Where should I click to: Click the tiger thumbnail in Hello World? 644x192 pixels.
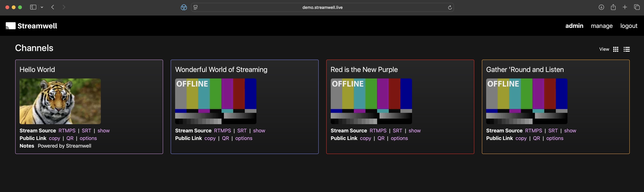(x=60, y=101)
